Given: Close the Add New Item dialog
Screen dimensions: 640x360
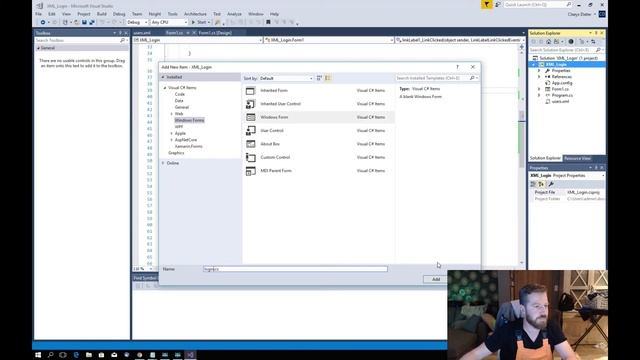Looking at the screenshot, I should coord(473,67).
